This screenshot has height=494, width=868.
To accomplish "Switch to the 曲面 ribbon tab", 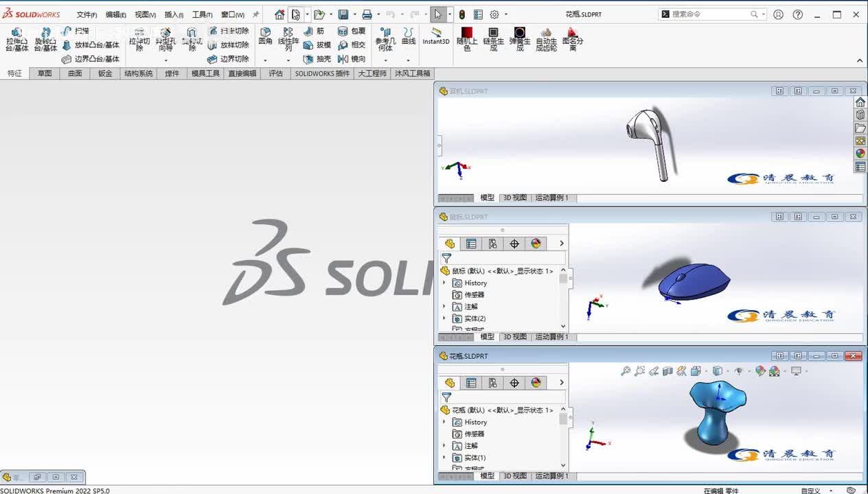I will click(75, 73).
